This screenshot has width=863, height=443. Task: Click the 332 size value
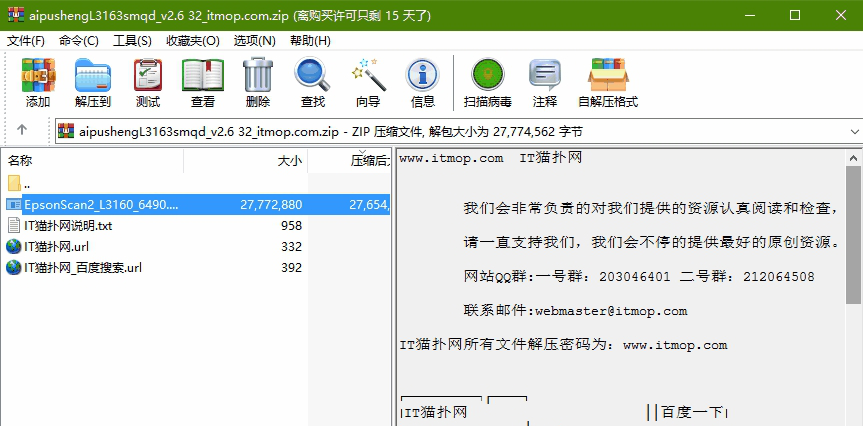click(291, 247)
